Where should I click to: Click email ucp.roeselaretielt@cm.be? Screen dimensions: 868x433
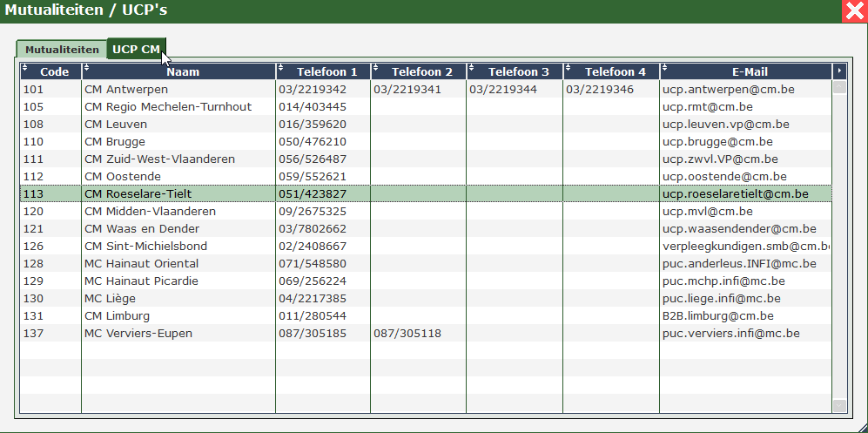coord(735,193)
